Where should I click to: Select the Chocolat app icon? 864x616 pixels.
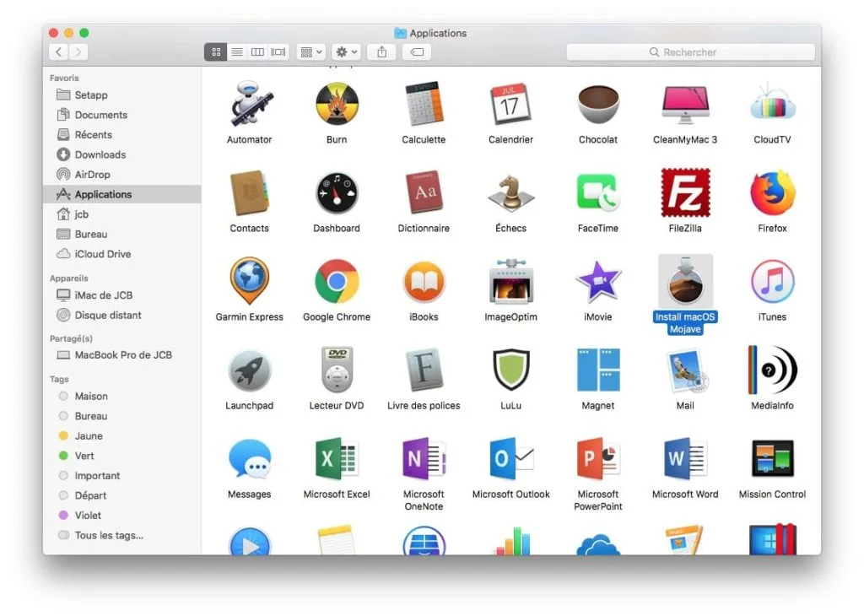(x=598, y=104)
